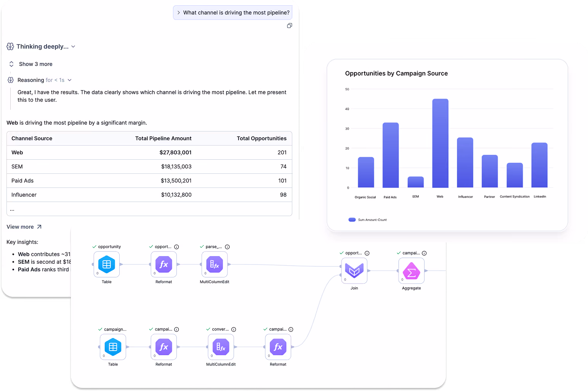Select the Channel Source column header
Image resolution: width=588 pixels, height=391 pixels.
coord(32,138)
